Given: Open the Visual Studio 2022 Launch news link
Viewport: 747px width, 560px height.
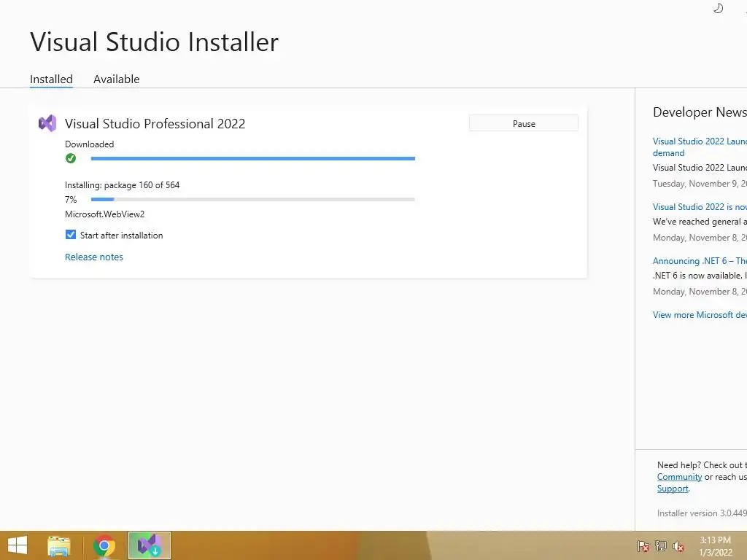Looking at the screenshot, I should coord(700,147).
